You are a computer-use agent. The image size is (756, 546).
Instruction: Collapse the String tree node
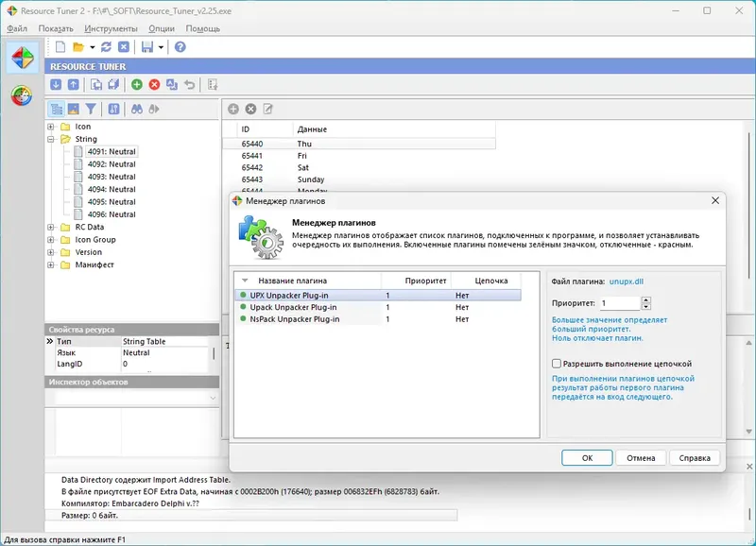click(x=52, y=138)
